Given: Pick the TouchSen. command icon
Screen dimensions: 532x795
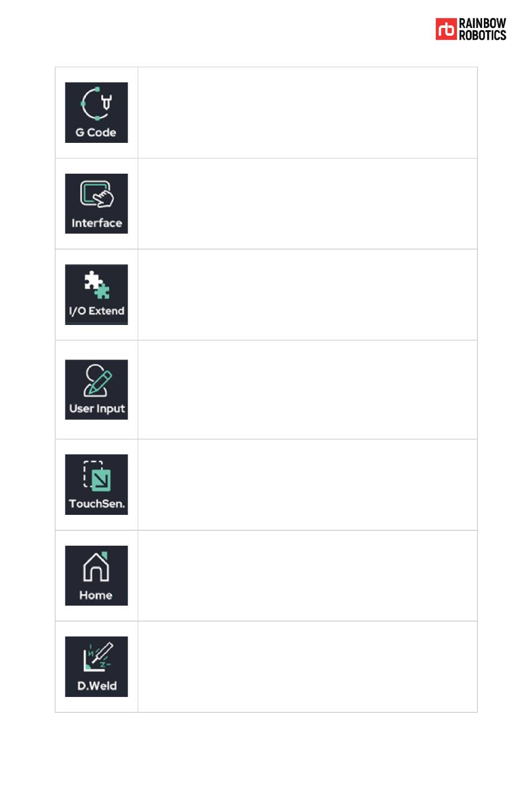Looking at the screenshot, I should point(96,485).
